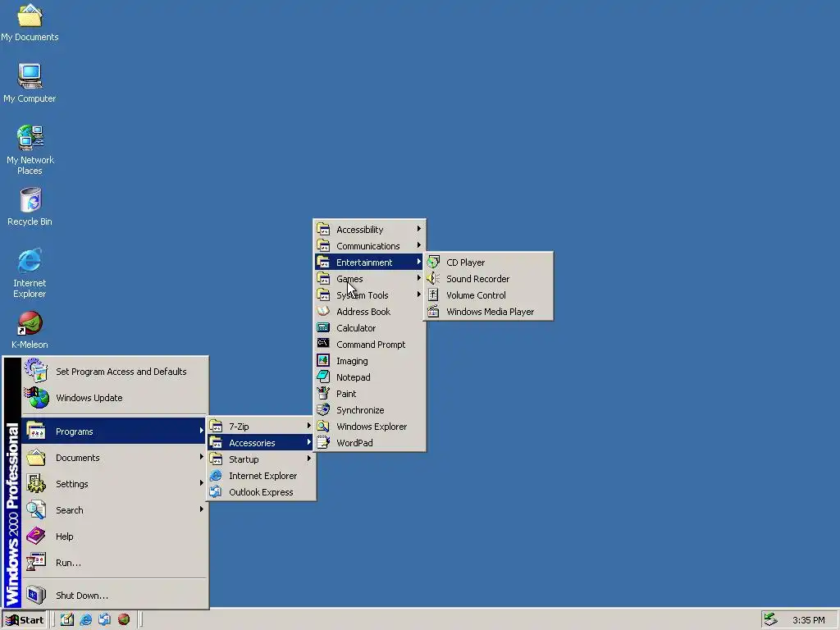
Task: Click the Run icon
Action: pyautogui.click(x=36, y=562)
